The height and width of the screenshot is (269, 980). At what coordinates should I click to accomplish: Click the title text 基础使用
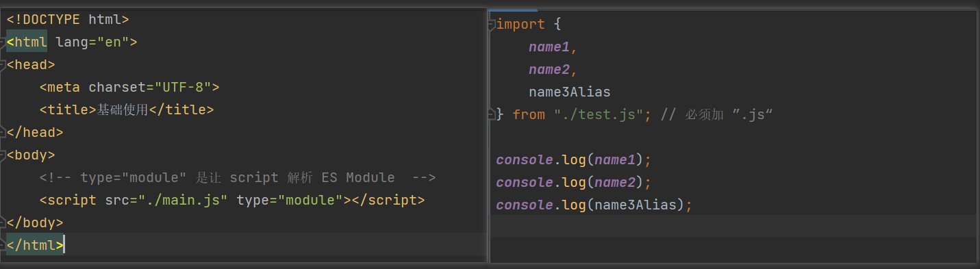(x=123, y=110)
